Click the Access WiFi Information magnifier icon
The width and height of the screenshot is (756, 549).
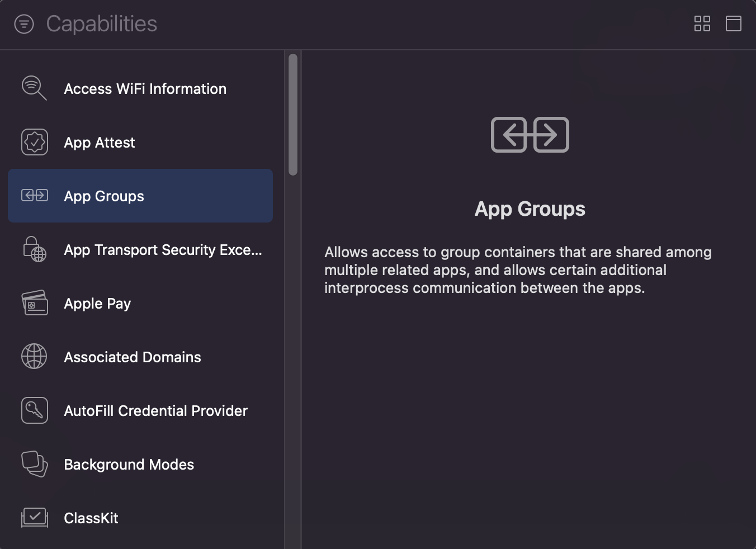[34, 88]
